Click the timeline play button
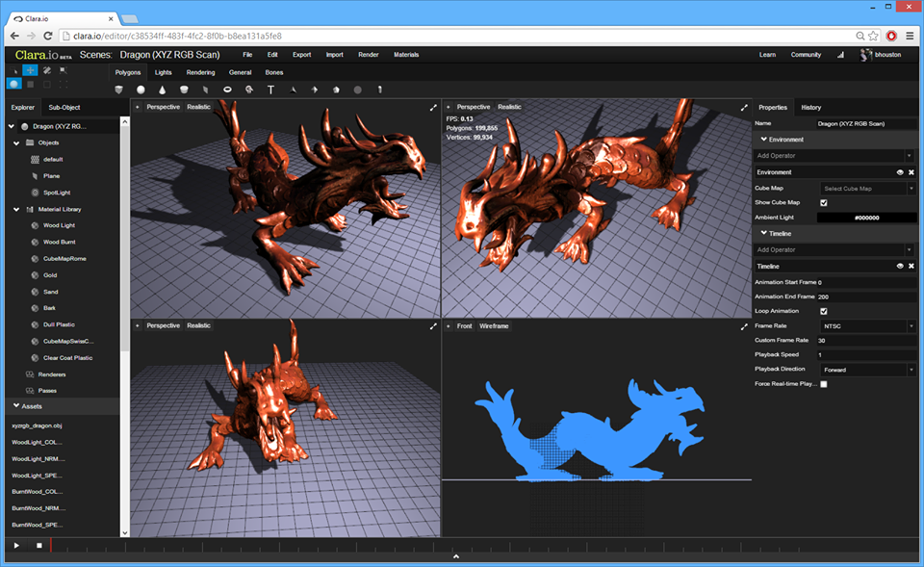The width and height of the screenshot is (924, 567). coord(16,545)
